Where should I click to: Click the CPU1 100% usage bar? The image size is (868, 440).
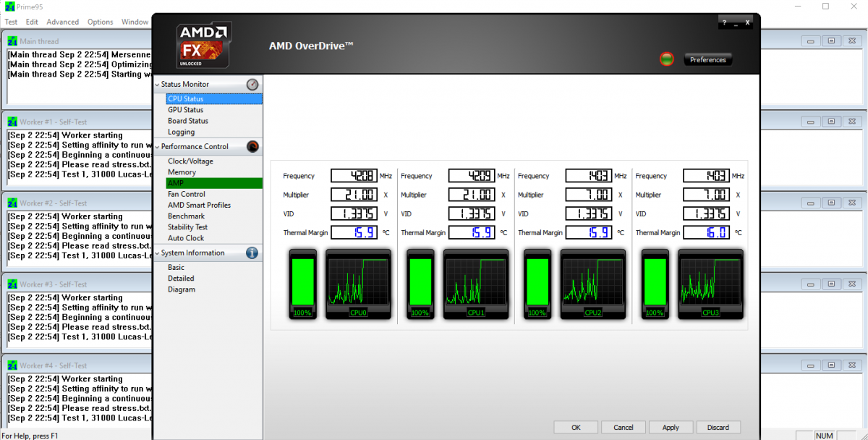(x=420, y=284)
